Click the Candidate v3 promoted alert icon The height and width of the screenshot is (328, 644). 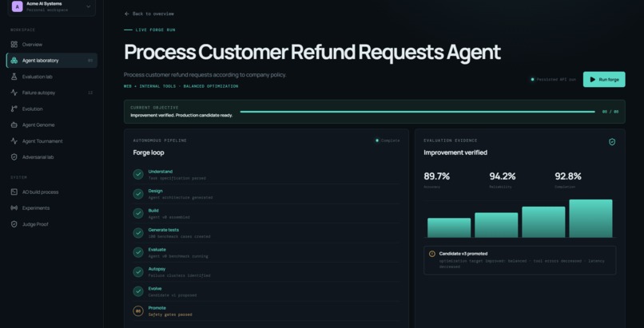pos(431,254)
